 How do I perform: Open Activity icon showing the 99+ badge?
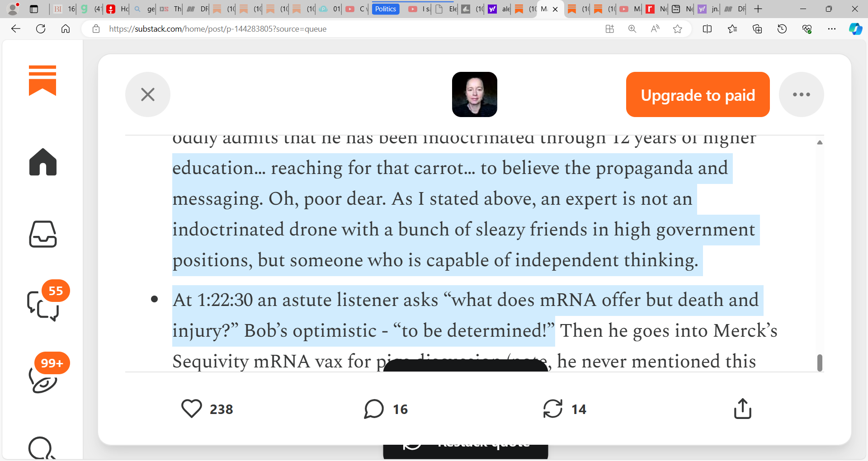(x=43, y=379)
